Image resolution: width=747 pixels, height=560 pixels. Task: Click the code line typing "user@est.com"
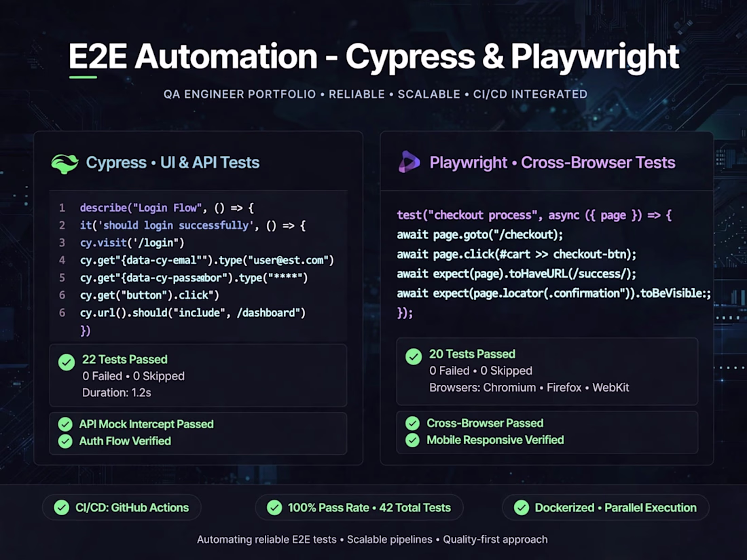coord(207,261)
